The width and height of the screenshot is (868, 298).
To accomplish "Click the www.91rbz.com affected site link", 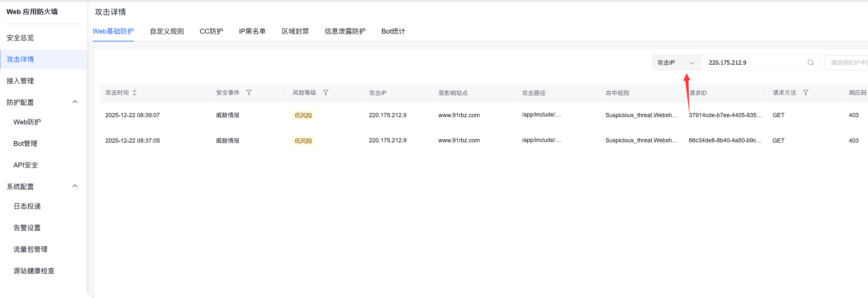I will click(459, 115).
